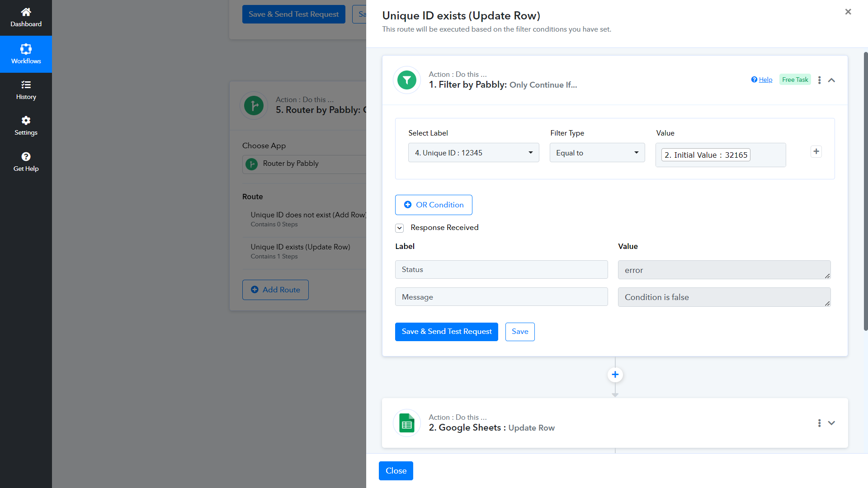Open the Dashboard home icon
The image size is (868, 488).
[x=26, y=12]
